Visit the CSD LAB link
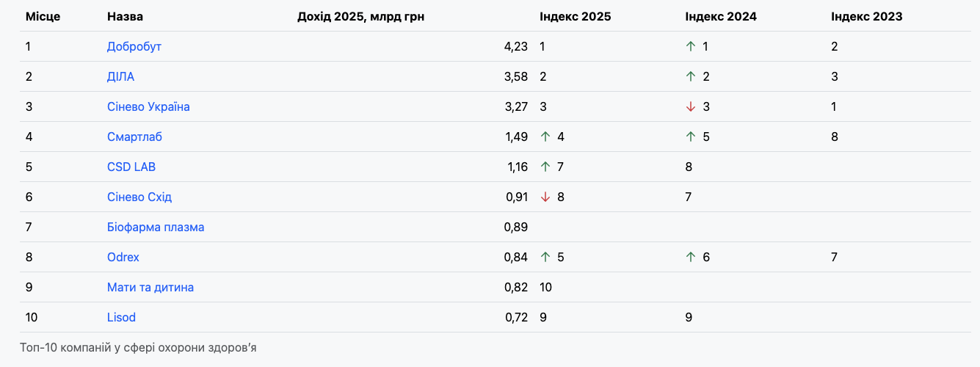The height and width of the screenshot is (367, 980). 131,167
